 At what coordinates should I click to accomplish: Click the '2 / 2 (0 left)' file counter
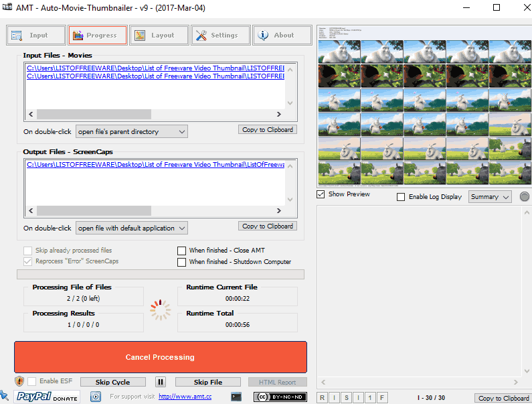pos(83,299)
